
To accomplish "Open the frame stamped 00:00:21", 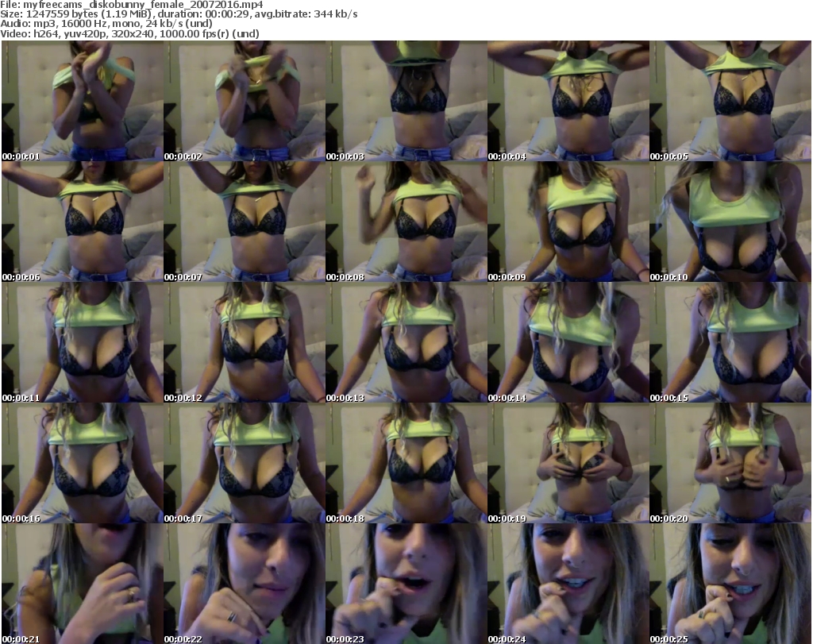I will 83,584.
